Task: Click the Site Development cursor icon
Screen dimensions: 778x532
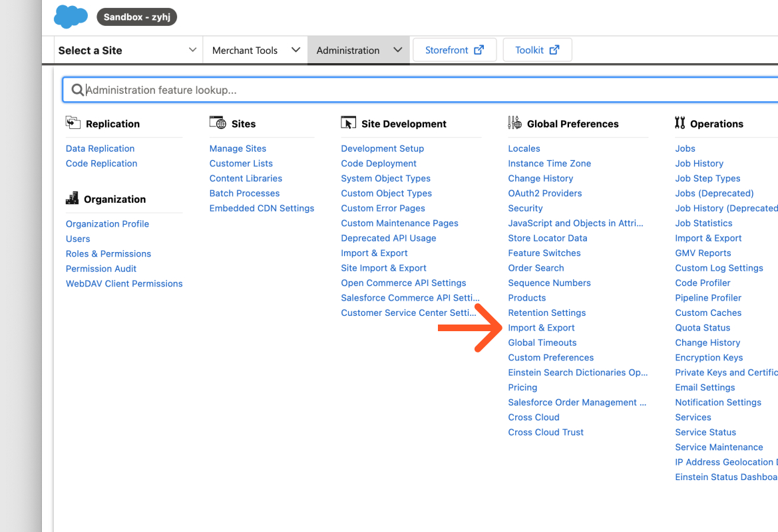Action: (x=348, y=122)
